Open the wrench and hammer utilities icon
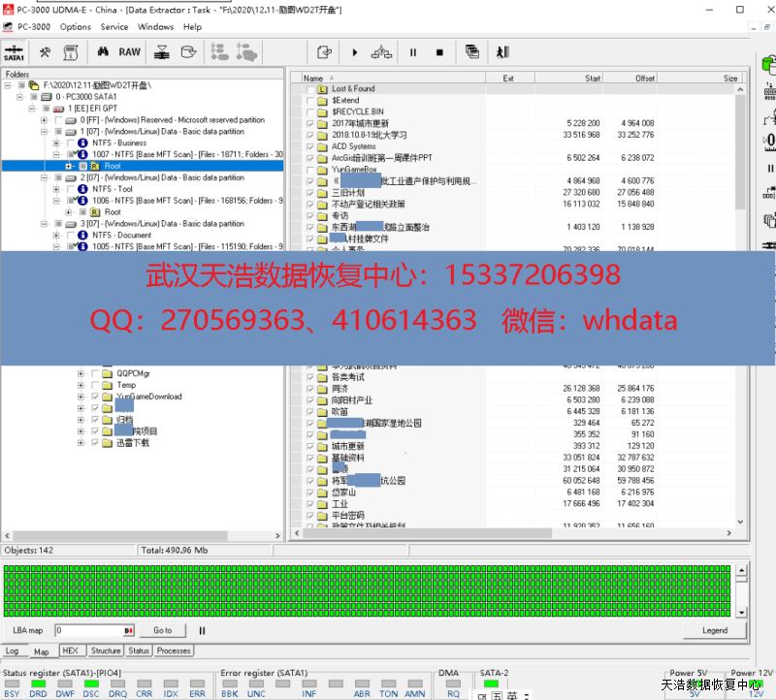776x700 pixels. click(45, 52)
